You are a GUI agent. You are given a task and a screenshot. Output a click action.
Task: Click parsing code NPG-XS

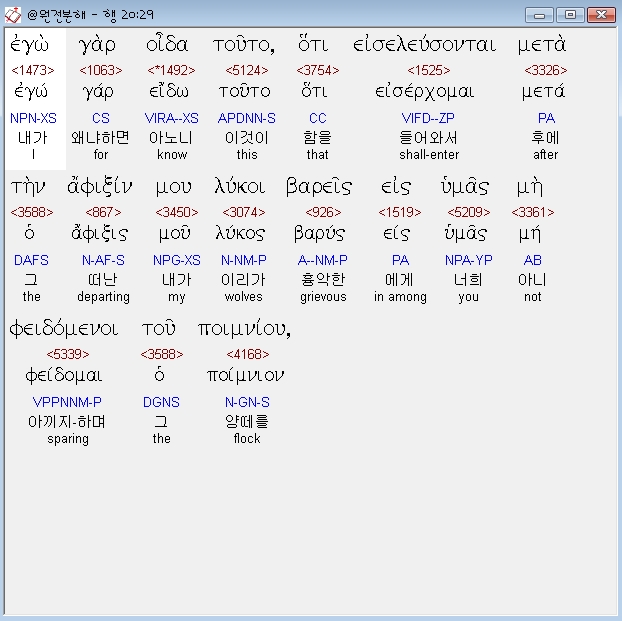point(177,260)
